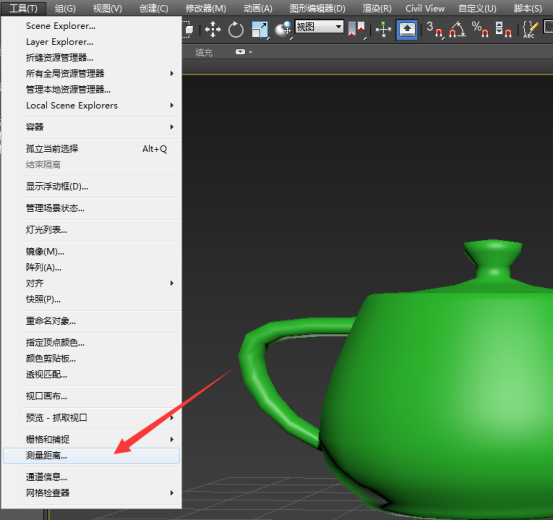Screen dimensions: 554x520
Task: Choose 视口画布... entry
Action: [x=92, y=396]
